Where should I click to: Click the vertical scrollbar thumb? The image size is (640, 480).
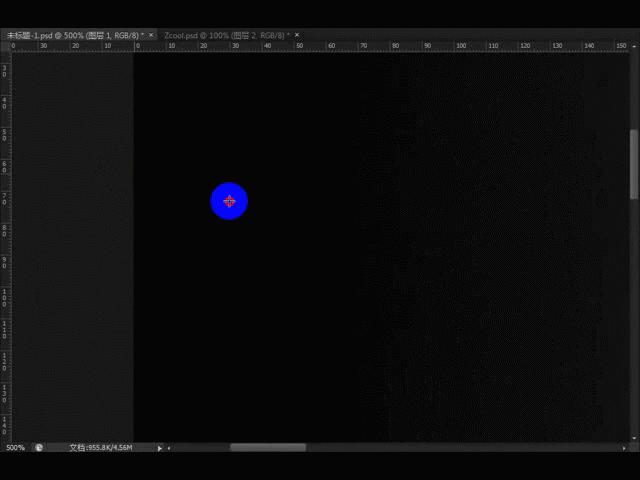(633, 165)
